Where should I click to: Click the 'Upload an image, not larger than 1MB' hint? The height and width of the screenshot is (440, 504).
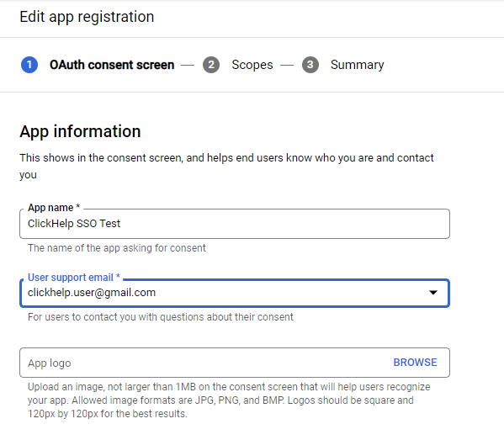click(x=229, y=400)
